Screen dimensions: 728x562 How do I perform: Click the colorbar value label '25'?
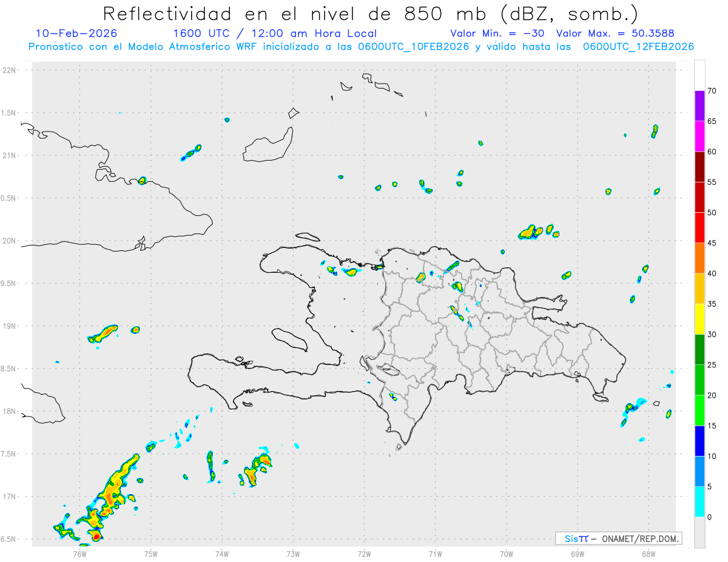[x=712, y=365]
